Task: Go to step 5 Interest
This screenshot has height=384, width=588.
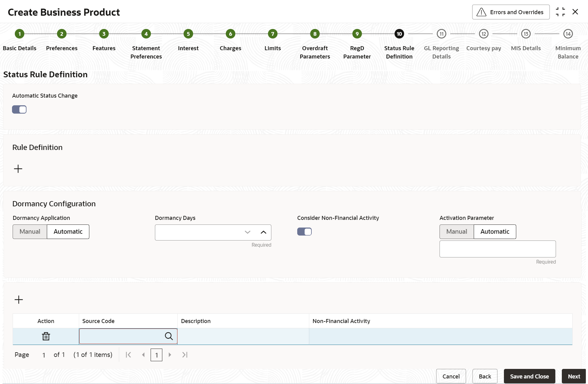Action: tap(188, 34)
